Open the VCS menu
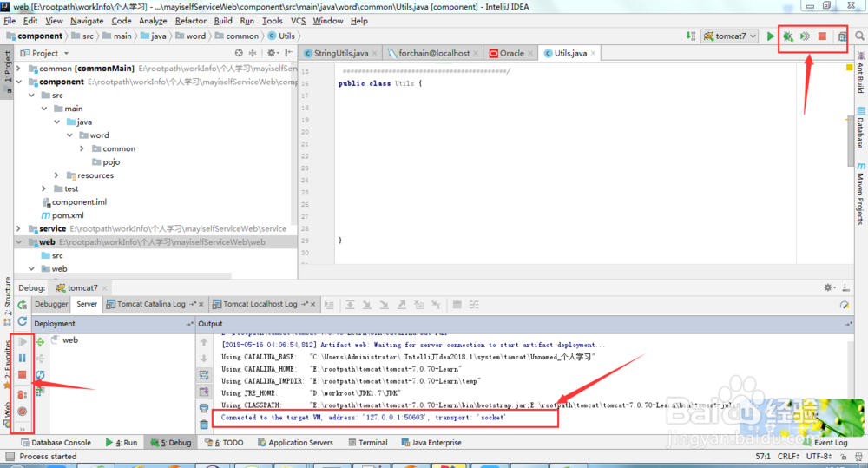This screenshot has height=468, width=868. click(298, 21)
